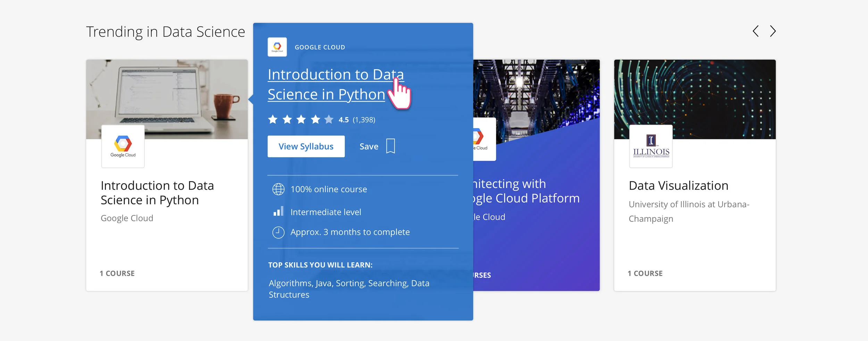Click the laptop thumbnail on first card
The image size is (868, 341).
click(167, 99)
